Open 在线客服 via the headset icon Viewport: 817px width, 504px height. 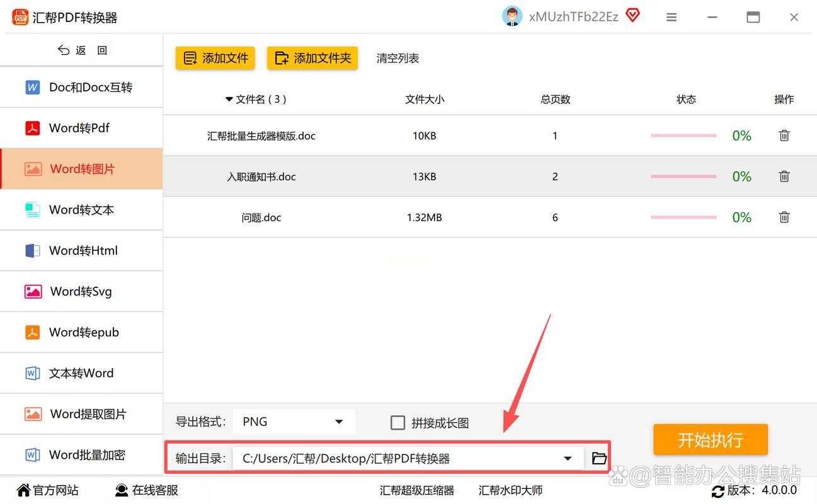click(120, 490)
